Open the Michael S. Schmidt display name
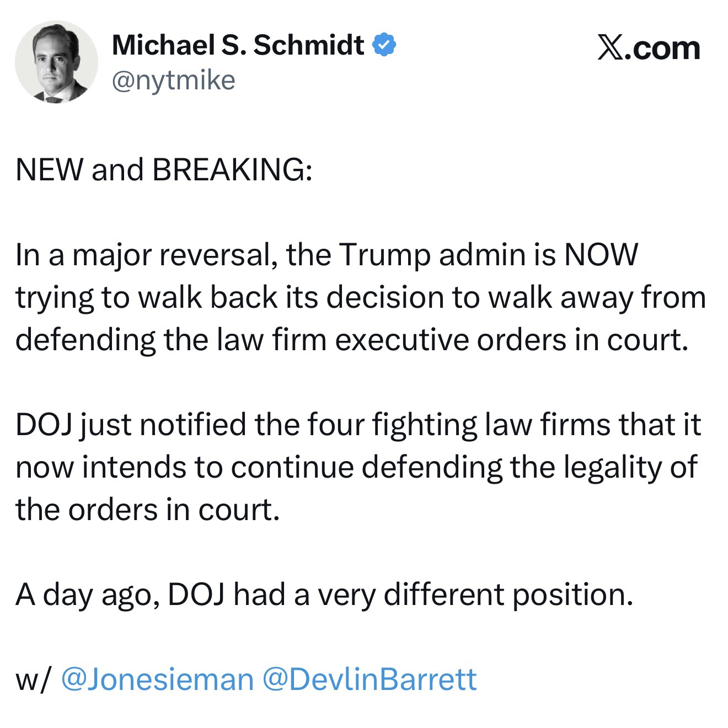Viewport: 728px width, 728px height. point(238,45)
